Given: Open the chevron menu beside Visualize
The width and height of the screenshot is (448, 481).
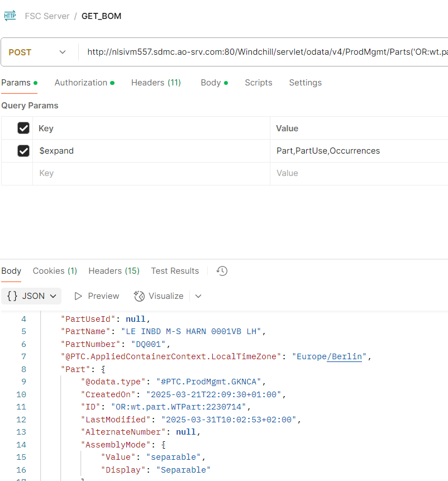Looking at the screenshot, I should click(198, 296).
